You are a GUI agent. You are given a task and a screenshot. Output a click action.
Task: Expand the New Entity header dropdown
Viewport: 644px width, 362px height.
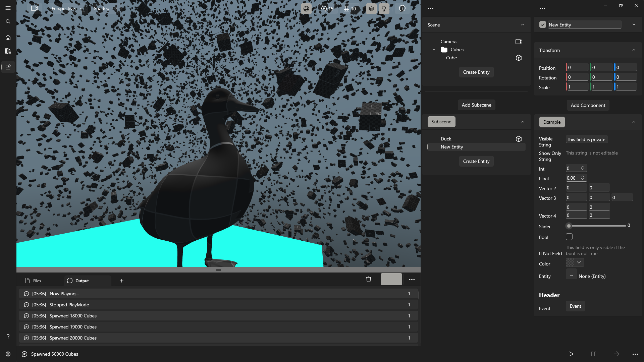[634, 24]
